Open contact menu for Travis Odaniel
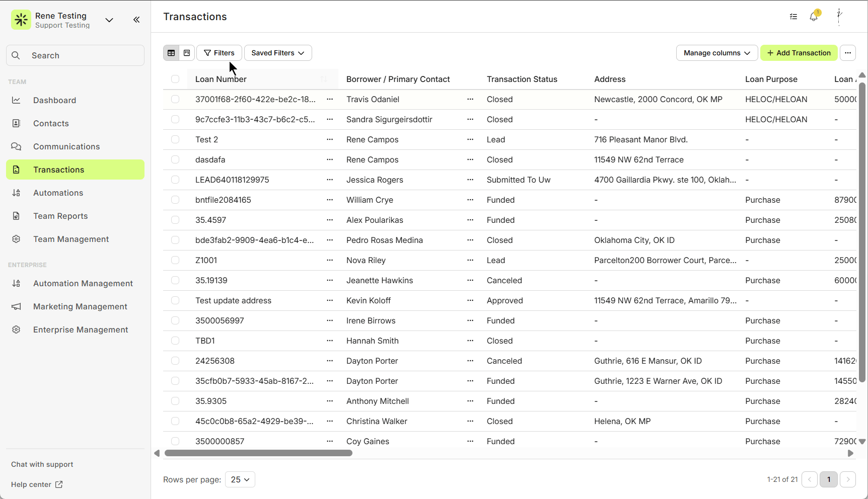Image resolution: width=868 pixels, height=499 pixels. tap(470, 99)
